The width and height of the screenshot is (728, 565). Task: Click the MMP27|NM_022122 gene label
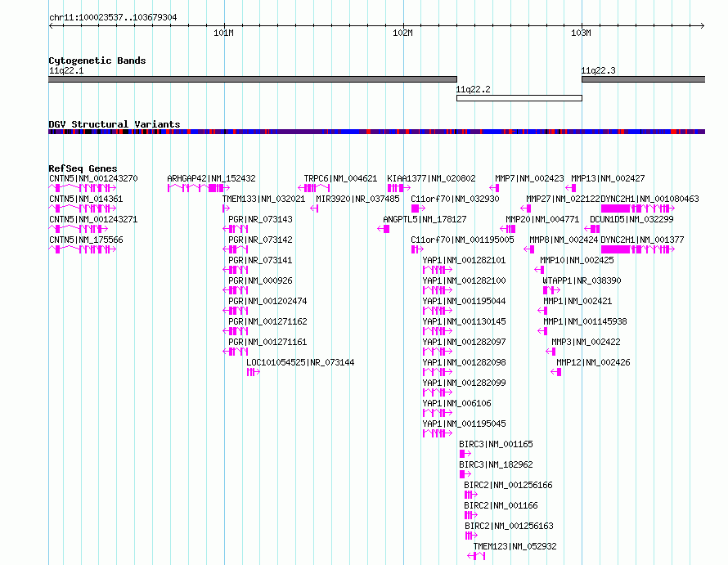563,199
